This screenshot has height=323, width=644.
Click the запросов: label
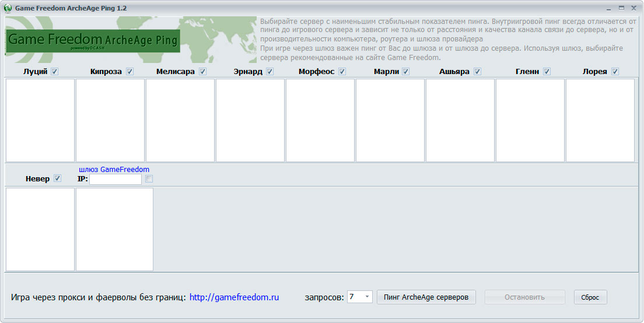[x=324, y=297]
